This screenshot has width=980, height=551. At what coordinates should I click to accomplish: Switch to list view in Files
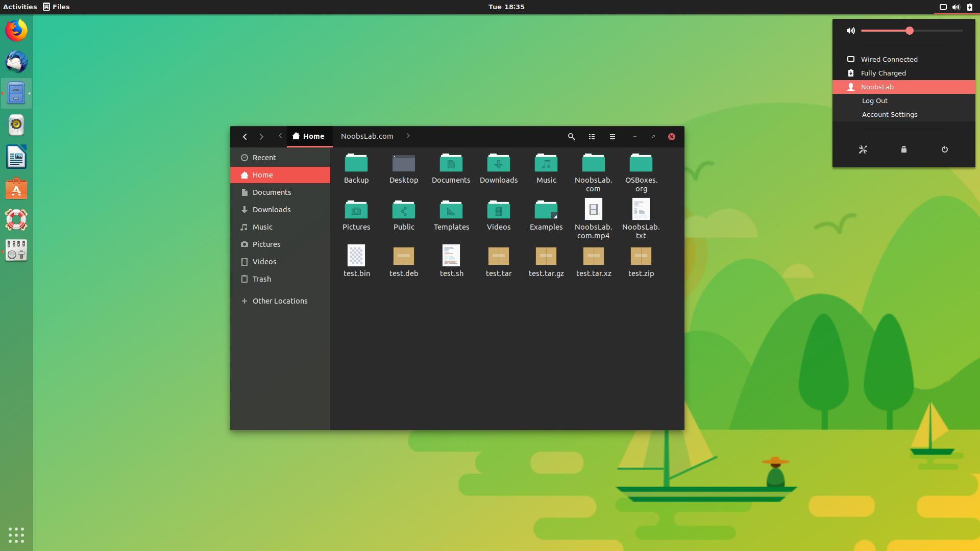[592, 137]
